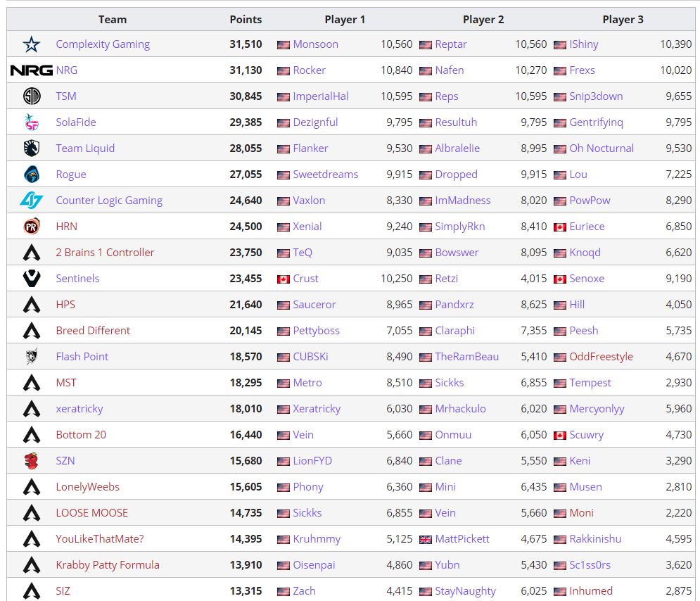Image resolution: width=700 pixels, height=601 pixels.
Task: Click the SZN team logo
Action: [x=30, y=460]
